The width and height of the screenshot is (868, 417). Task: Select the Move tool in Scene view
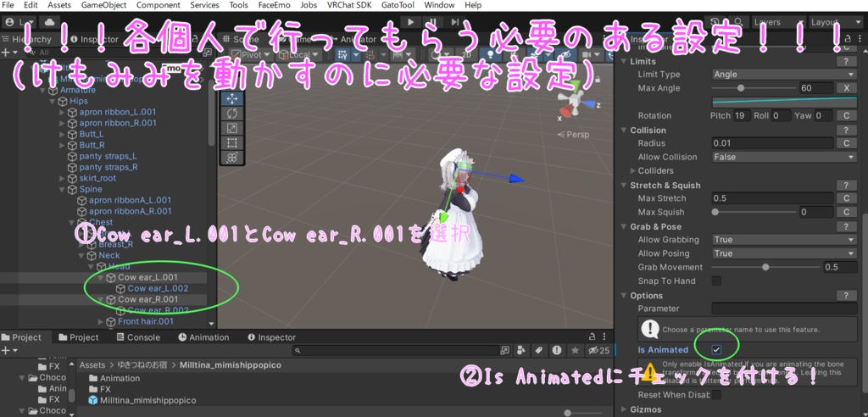(232, 98)
